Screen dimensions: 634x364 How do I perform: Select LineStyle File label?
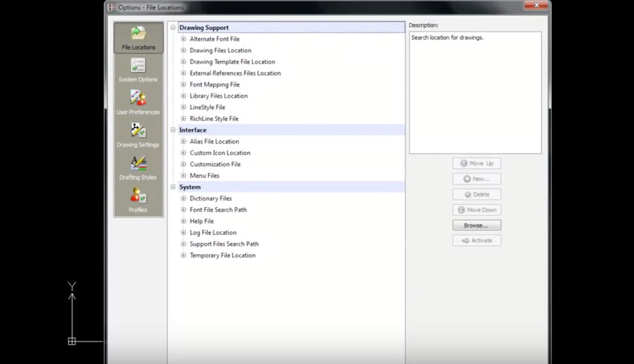pos(207,107)
